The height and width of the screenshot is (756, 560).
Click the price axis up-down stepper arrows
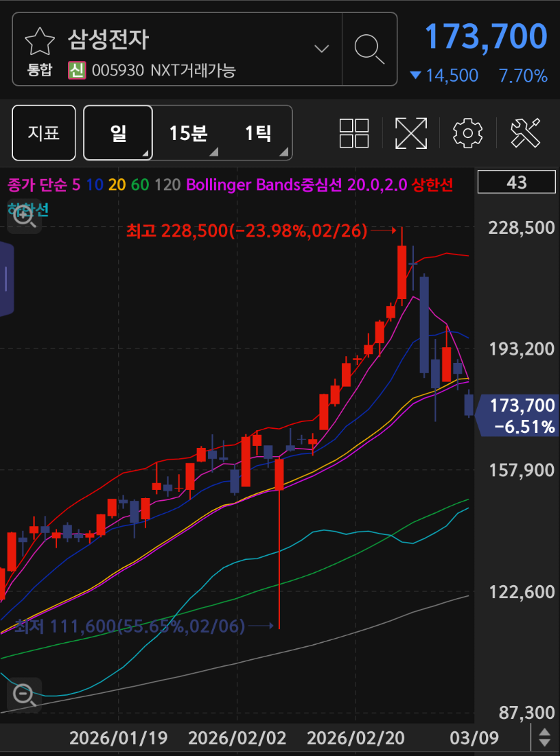point(545,737)
